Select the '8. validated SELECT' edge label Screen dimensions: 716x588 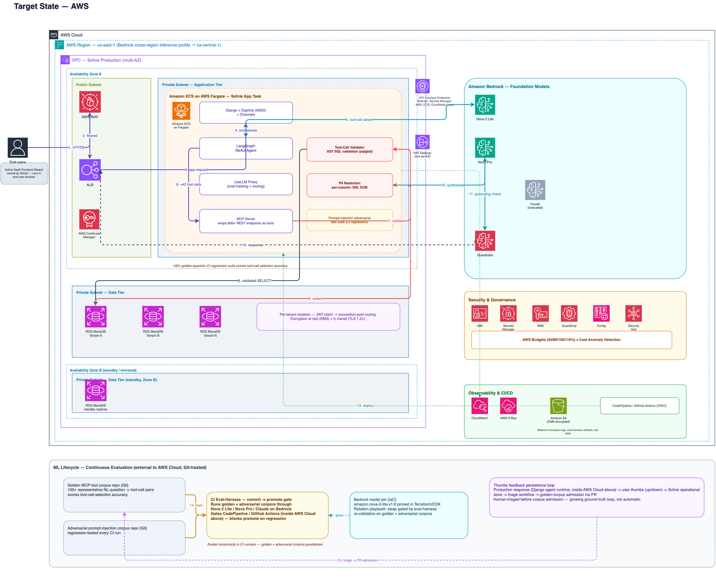click(x=255, y=281)
